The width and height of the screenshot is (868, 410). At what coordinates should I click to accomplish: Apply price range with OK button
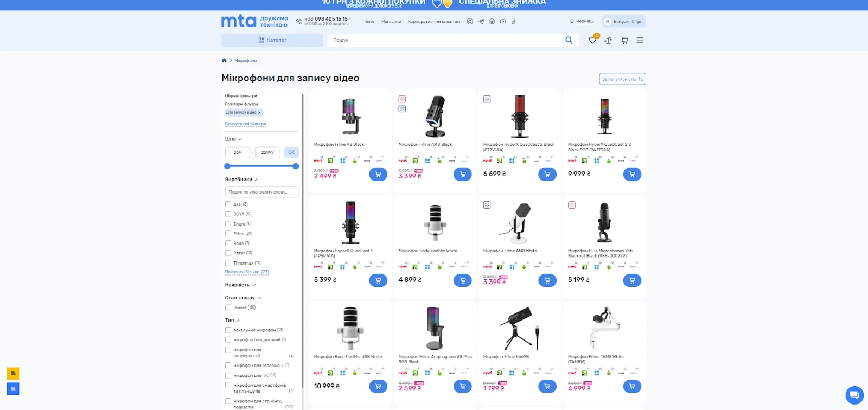coord(291,152)
